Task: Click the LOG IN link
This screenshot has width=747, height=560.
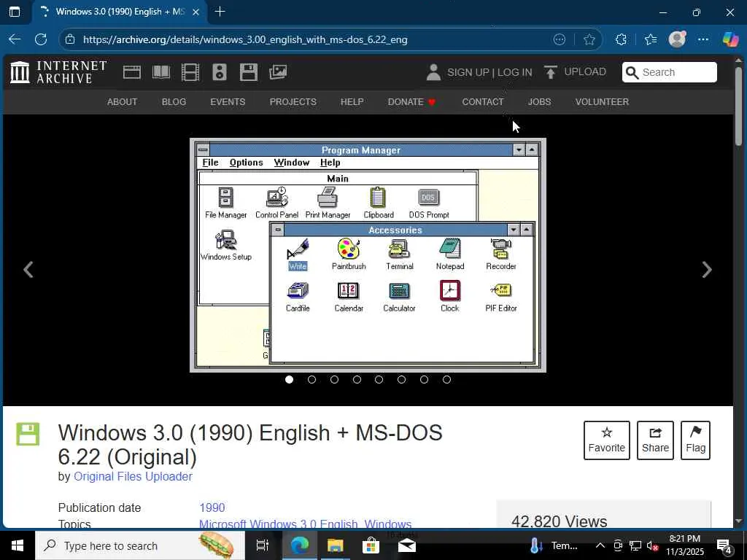Action: tap(514, 72)
